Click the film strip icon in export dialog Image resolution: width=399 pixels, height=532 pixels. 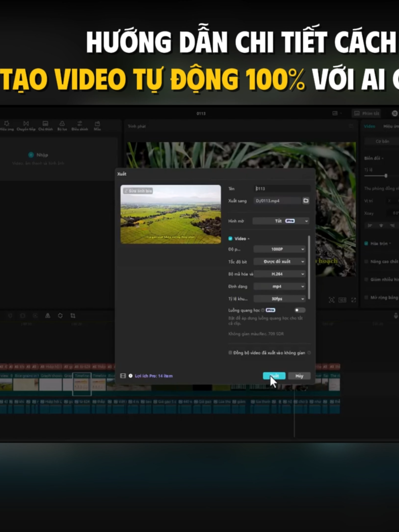pyautogui.click(x=123, y=376)
